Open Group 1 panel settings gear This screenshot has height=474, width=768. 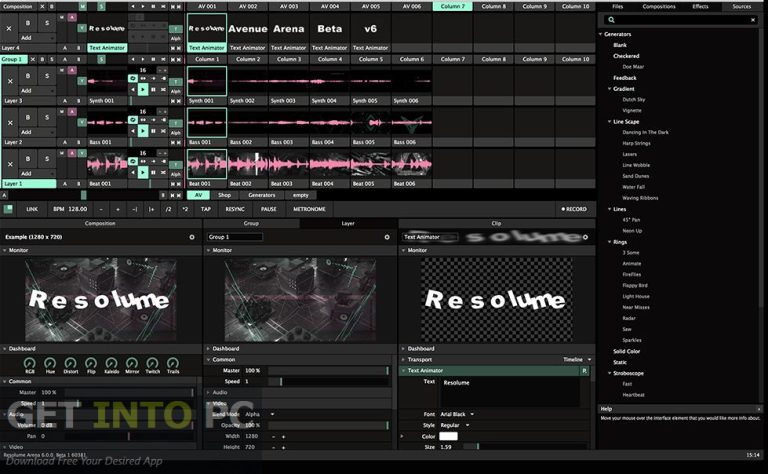pyautogui.click(x=387, y=237)
